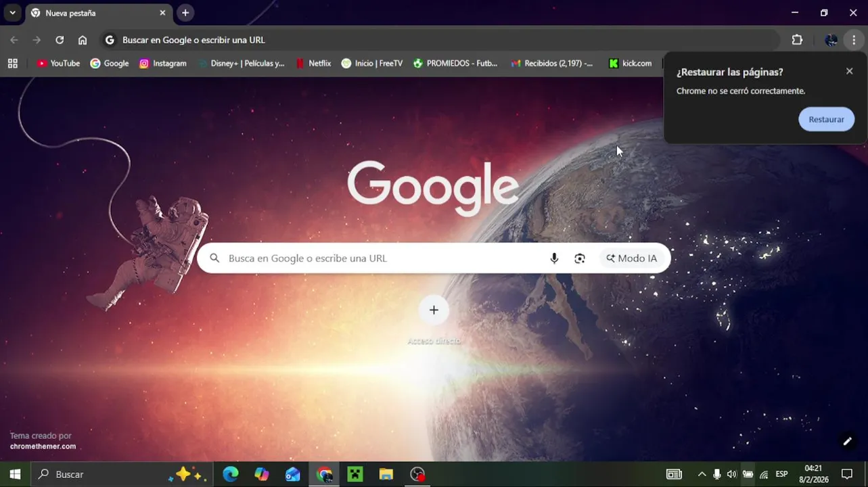Open Outlook from the taskbar
Viewport: 868px width, 487px height.
(293, 474)
